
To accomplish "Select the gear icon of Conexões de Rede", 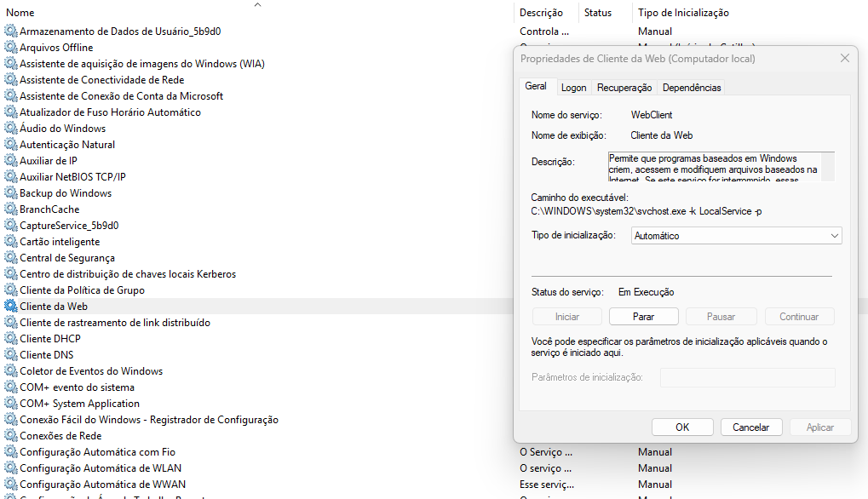I will pos(10,436).
